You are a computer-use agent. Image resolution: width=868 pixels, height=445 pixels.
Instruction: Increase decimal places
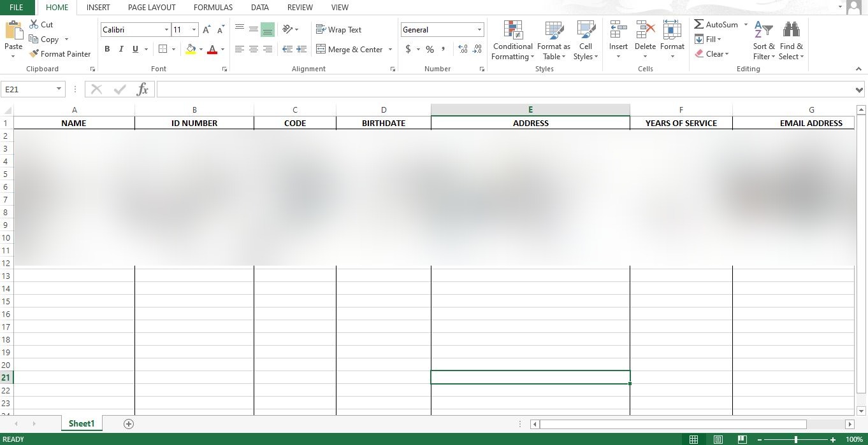463,49
